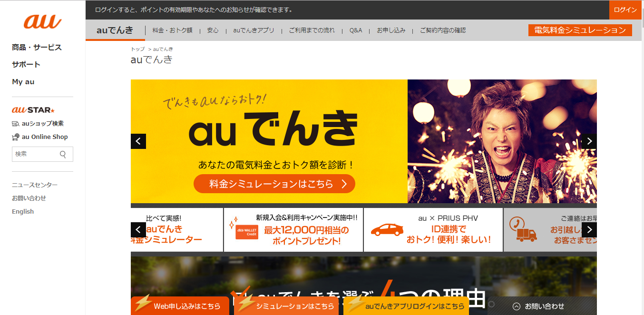Click the au Online Shop cart icon

click(16, 137)
